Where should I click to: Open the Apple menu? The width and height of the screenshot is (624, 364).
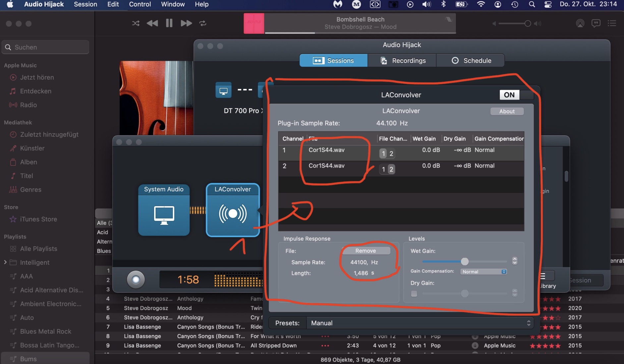point(10,4)
